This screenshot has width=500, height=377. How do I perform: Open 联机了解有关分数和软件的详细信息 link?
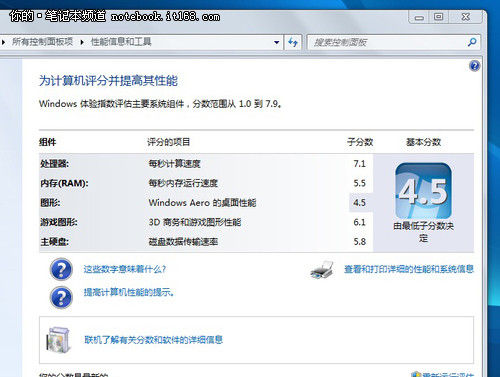click(x=153, y=340)
